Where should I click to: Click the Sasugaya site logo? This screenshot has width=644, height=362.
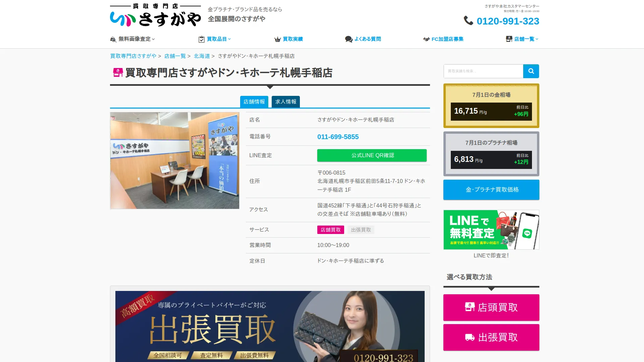point(155,15)
